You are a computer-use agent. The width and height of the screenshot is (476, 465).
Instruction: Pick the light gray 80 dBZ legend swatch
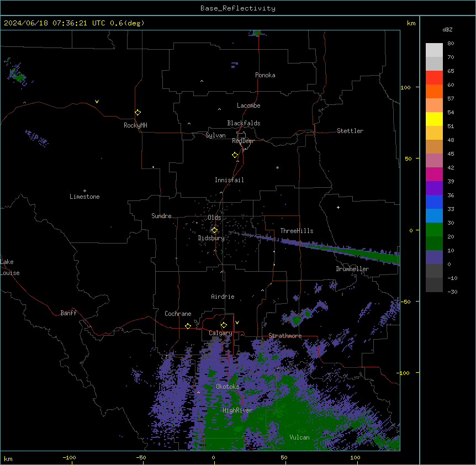coord(434,50)
